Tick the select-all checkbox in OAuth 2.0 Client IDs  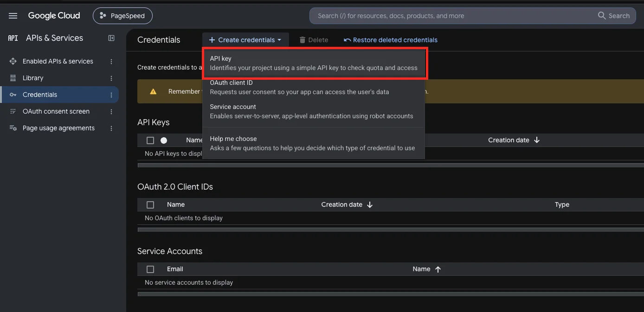click(x=150, y=204)
